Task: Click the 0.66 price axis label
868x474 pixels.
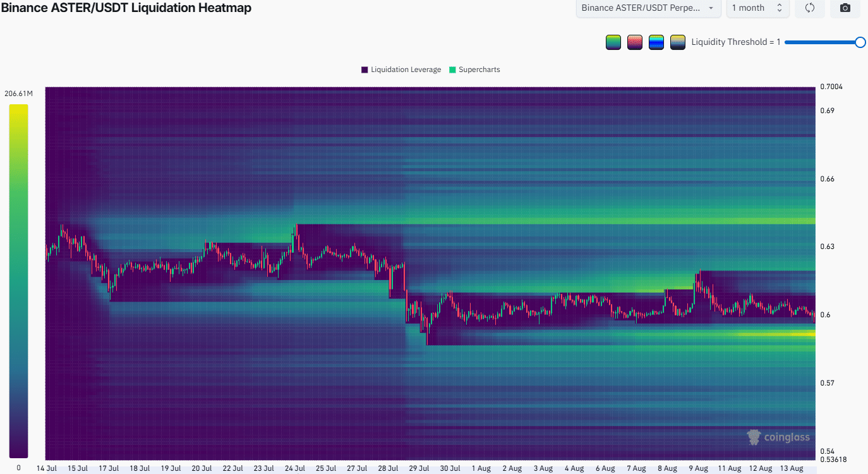Action: tap(827, 179)
